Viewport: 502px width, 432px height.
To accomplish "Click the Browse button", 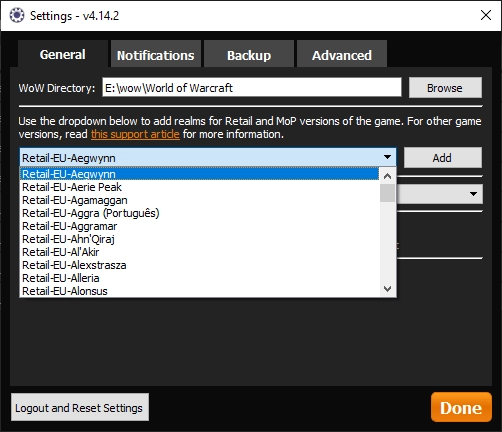I will (x=445, y=88).
